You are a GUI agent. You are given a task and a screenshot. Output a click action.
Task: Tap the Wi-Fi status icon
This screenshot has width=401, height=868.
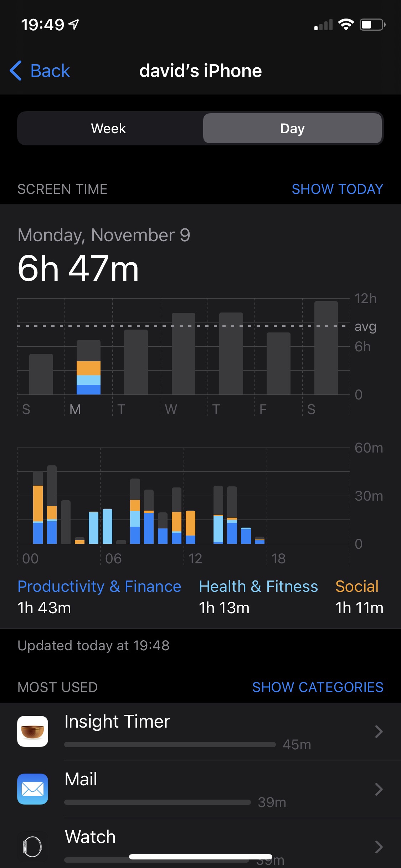(x=345, y=25)
